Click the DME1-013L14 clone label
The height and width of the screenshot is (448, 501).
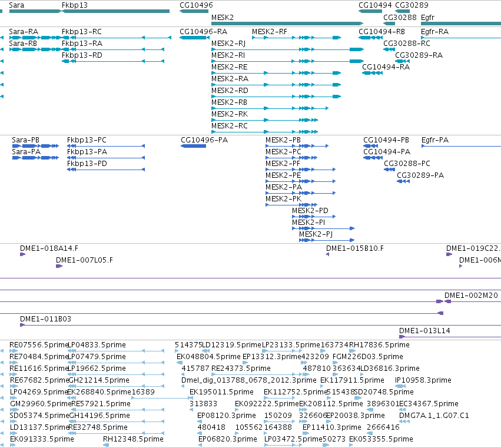click(424, 331)
